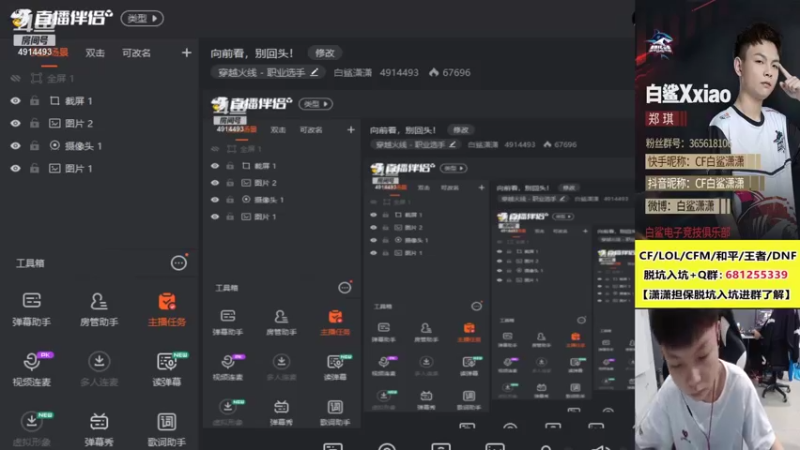The image size is (800, 450).
Task: Click the webcam feed thumbnail of the streamer
Action: tap(717, 379)
